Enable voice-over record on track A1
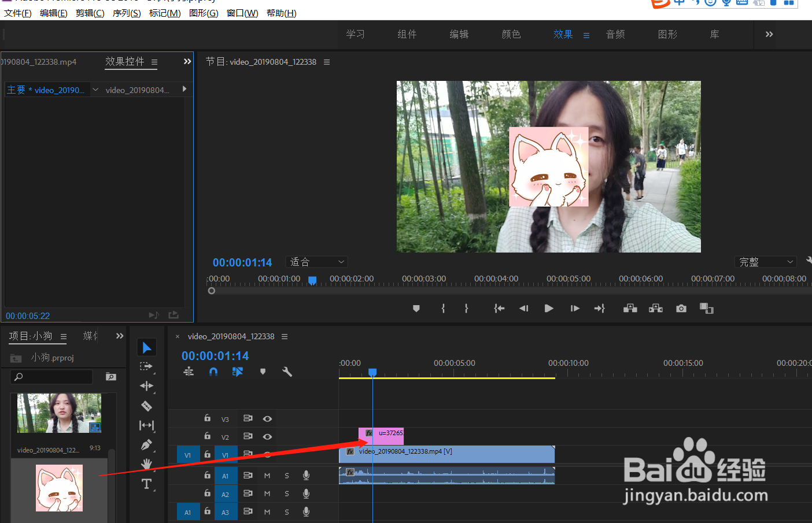The height and width of the screenshot is (523, 812). click(306, 475)
